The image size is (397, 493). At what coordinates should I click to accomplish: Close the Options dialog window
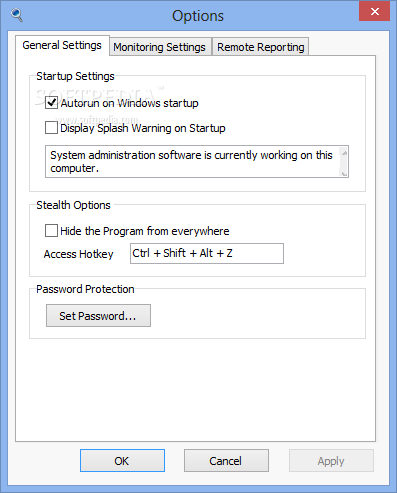374,12
